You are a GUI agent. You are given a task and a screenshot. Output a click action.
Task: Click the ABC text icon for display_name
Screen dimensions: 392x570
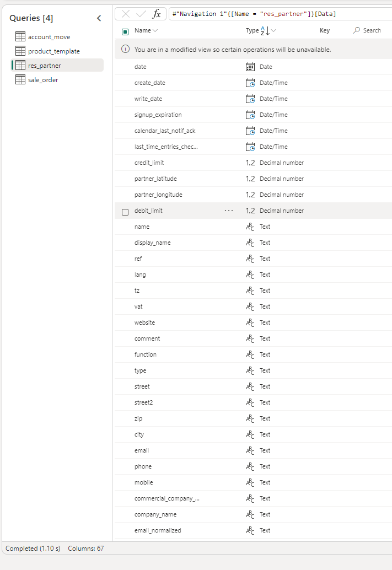(250, 243)
